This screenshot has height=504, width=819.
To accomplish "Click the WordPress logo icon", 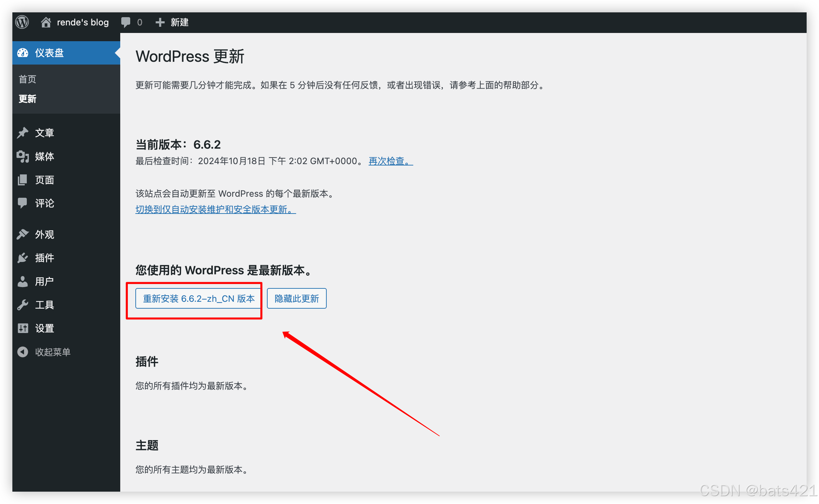I will coord(22,22).
